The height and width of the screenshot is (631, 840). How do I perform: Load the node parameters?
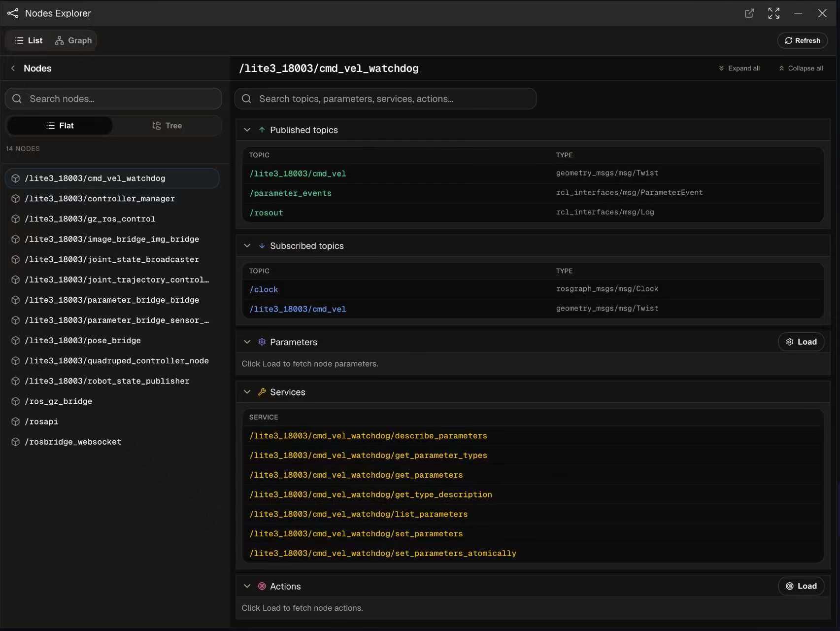coord(801,342)
